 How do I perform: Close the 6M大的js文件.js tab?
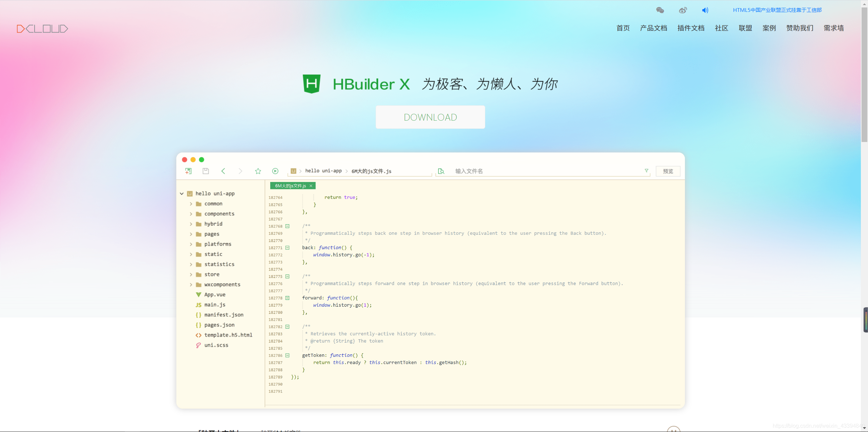coord(311,186)
